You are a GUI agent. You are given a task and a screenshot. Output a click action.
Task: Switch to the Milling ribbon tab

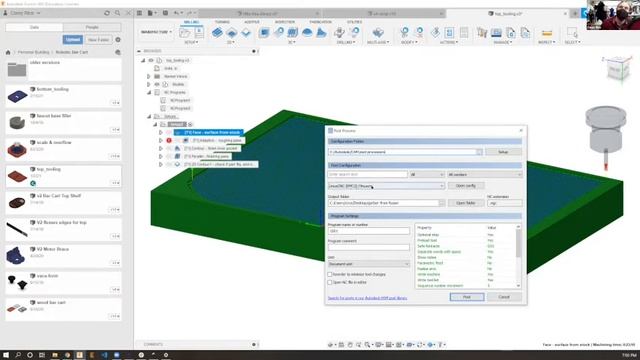pyautogui.click(x=191, y=22)
